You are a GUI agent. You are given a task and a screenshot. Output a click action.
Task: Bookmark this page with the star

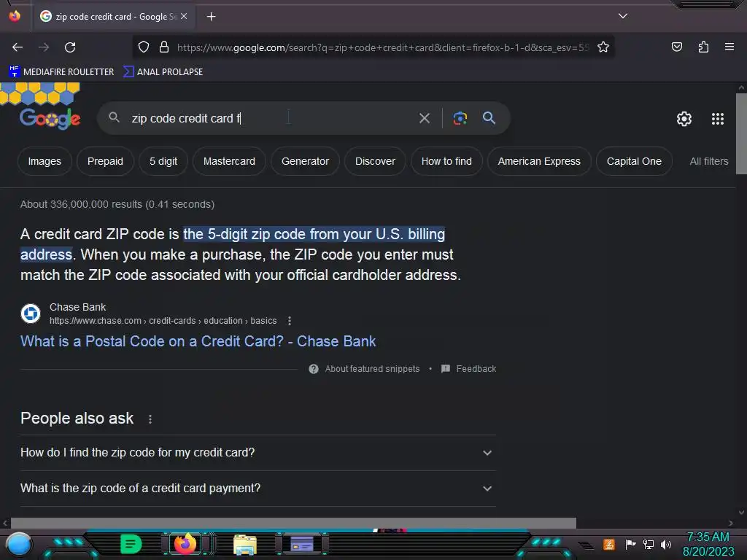coord(603,47)
